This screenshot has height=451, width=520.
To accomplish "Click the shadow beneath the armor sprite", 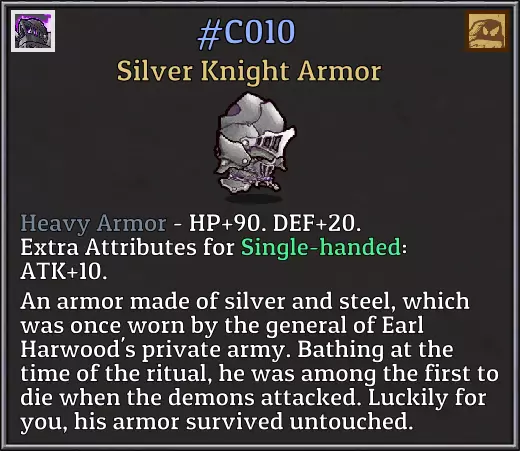I will pos(253,199).
